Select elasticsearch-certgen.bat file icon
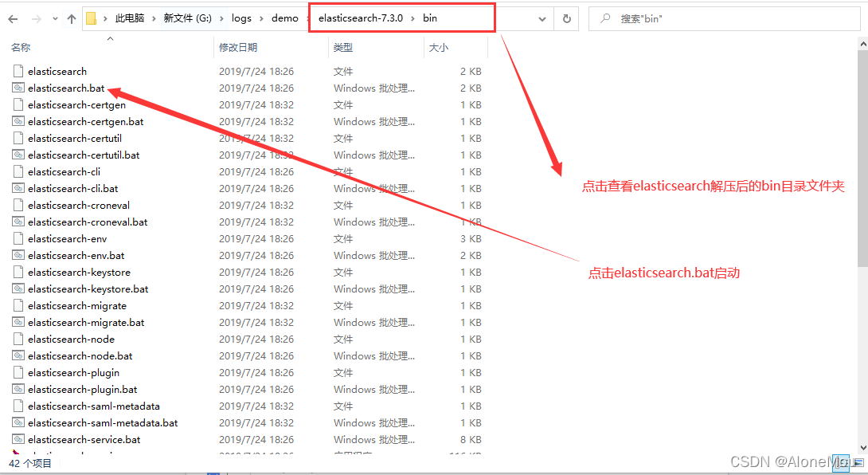This screenshot has width=868, height=475. (18, 121)
